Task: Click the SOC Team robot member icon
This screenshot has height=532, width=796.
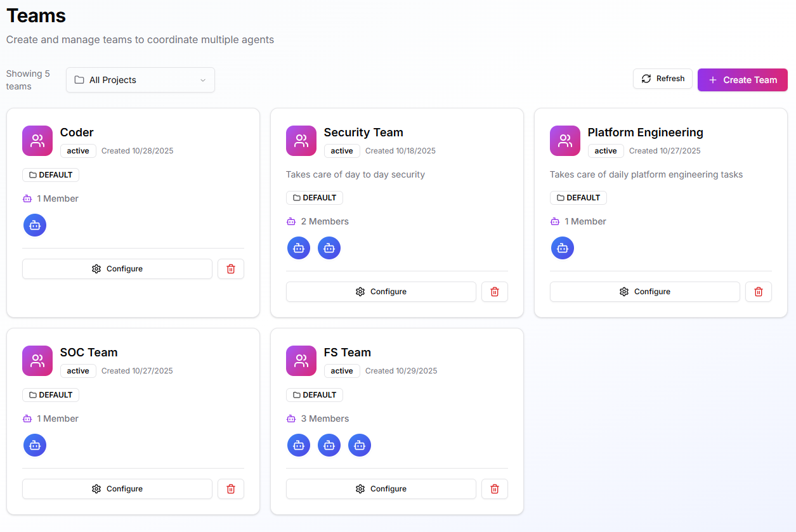Action: [x=35, y=445]
